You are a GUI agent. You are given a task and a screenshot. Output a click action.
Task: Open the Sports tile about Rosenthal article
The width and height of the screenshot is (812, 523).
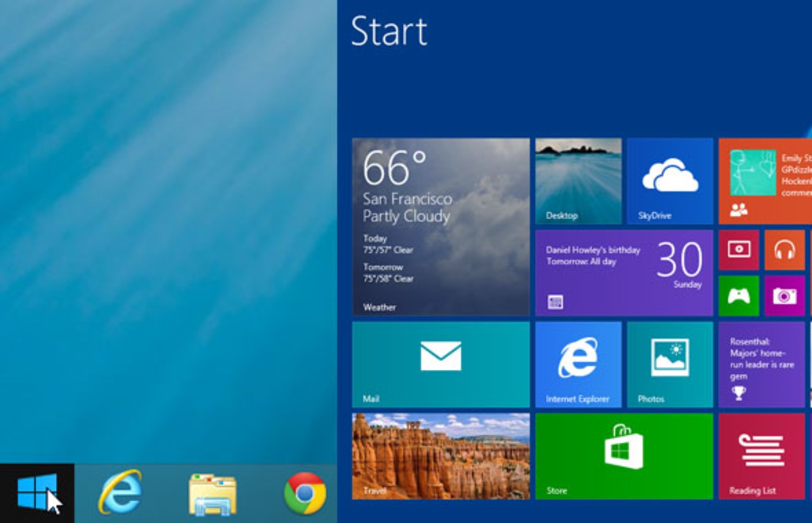[x=761, y=364]
